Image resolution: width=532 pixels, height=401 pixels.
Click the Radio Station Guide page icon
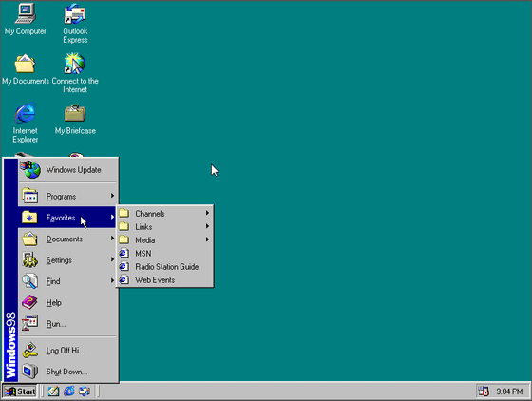point(123,266)
